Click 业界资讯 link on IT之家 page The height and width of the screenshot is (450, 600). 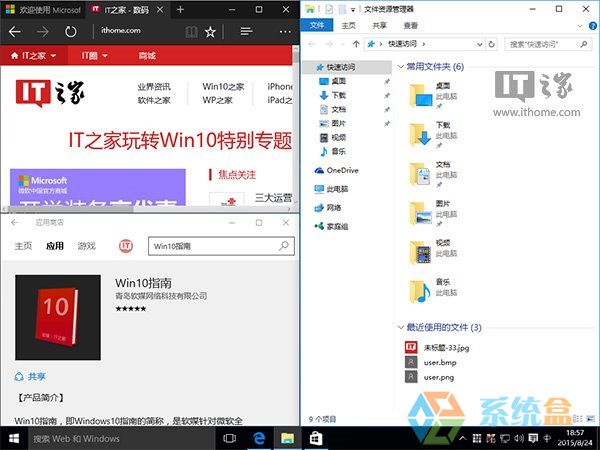pos(154,87)
